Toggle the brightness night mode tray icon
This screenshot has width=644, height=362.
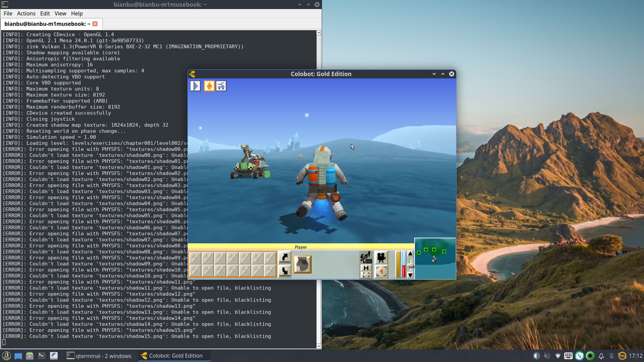click(x=536, y=356)
